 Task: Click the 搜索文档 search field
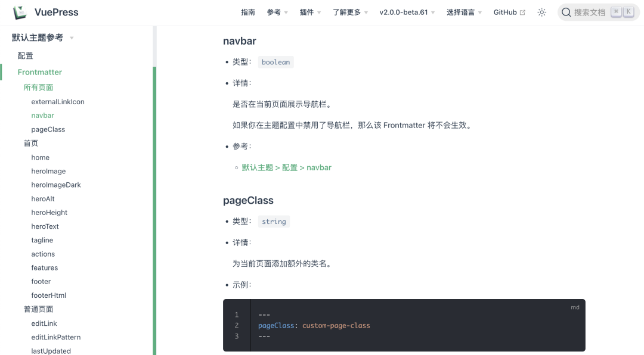590,13
